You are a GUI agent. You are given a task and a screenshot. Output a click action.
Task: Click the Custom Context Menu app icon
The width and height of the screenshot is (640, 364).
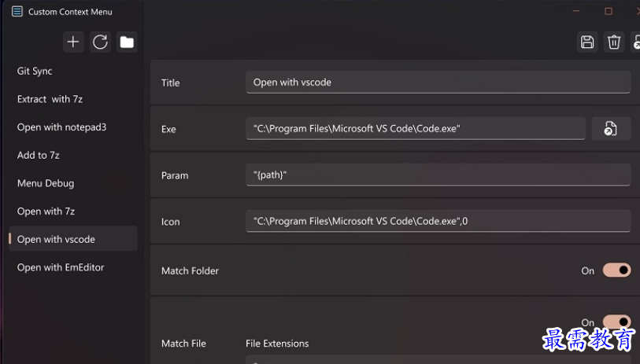[x=17, y=12]
